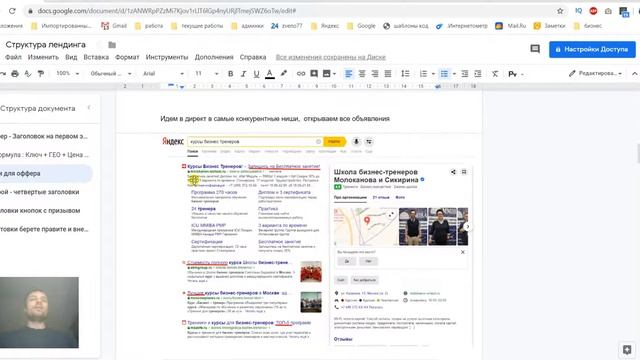The image size is (640, 360).
Task: Activate the paint format roller
Action: [41, 74]
